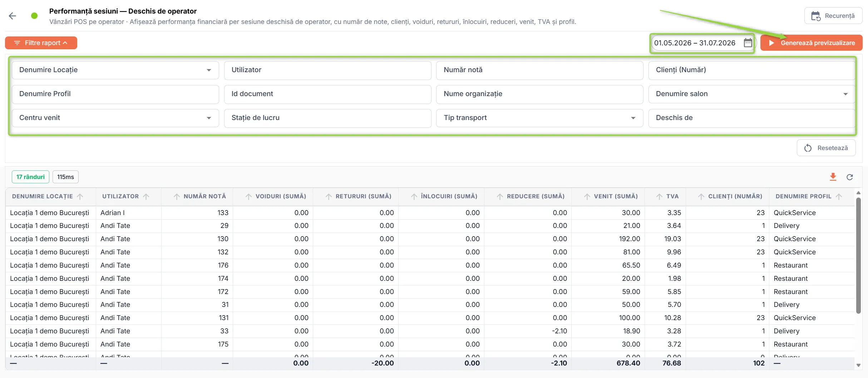Reset filters with Resetează button
Screen dimensions: 868x378
click(826, 148)
